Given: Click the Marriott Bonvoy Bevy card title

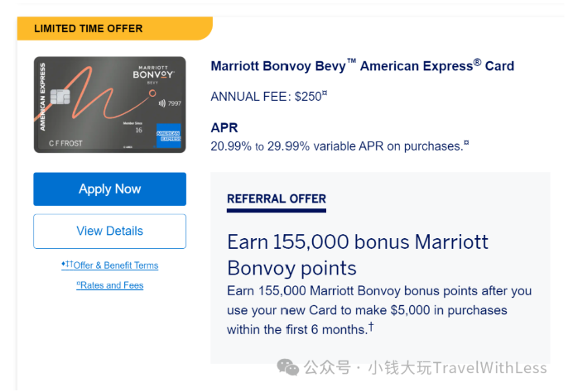Looking at the screenshot, I should [x=362, y=66].
